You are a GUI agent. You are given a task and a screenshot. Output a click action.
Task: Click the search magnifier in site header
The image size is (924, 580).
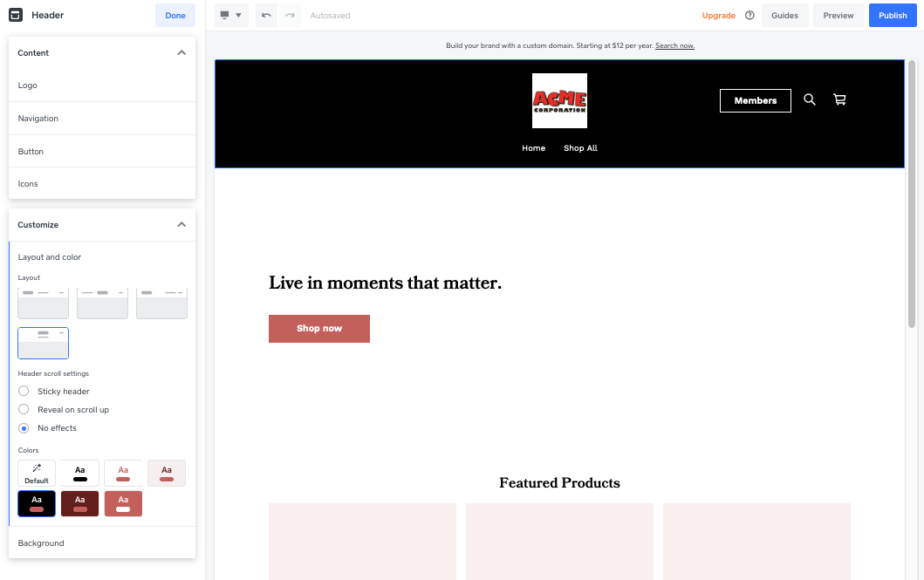(810, 99)
